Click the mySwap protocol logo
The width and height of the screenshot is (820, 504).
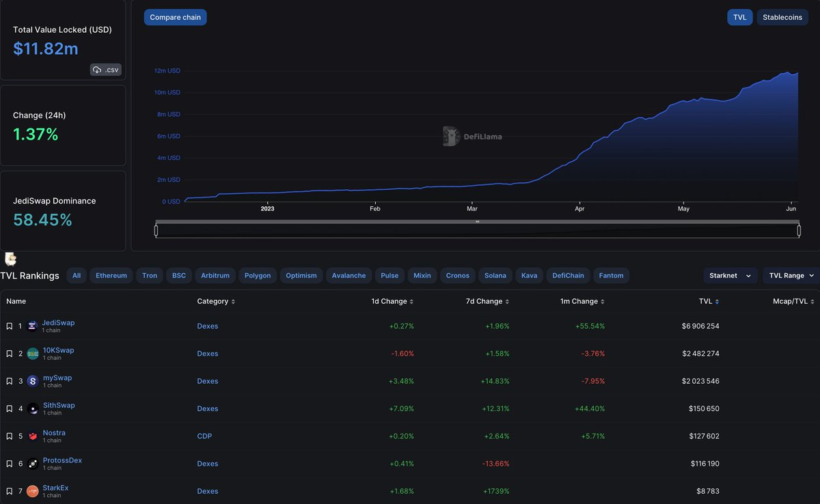tap(32, 380)
